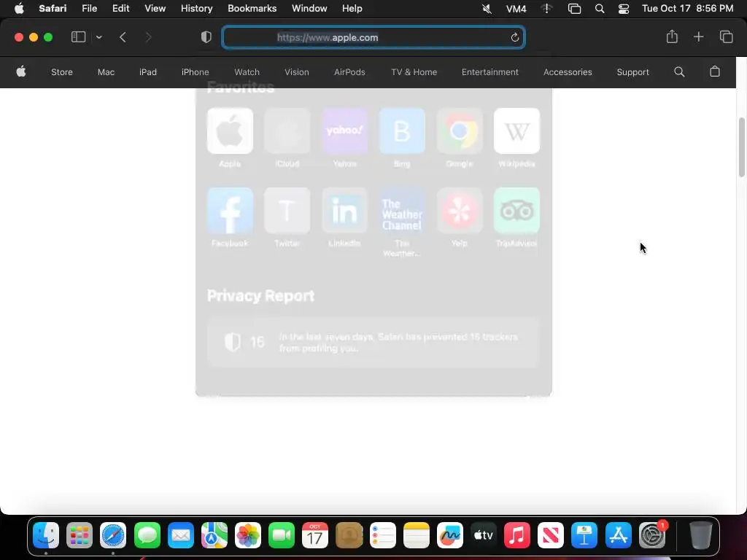Open the View menu
The width and height of the screenshot is (747, 560).
(x=155, y=9)
